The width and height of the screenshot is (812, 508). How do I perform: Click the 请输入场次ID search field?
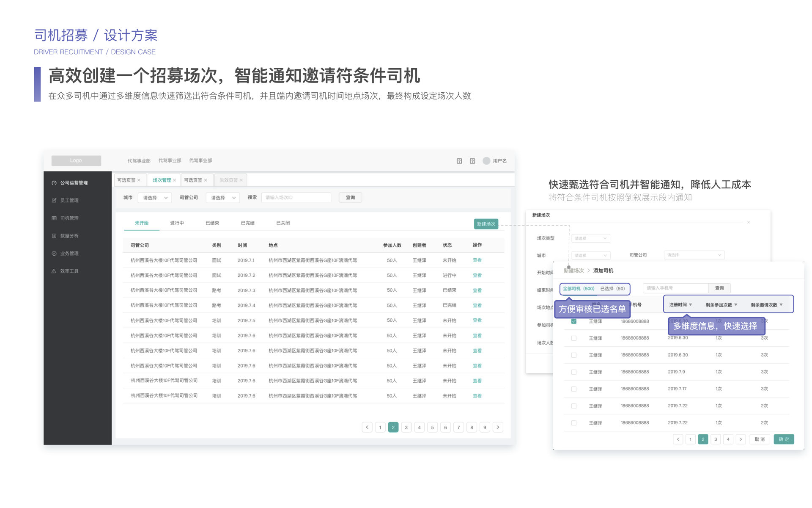[x=296, y=198]
